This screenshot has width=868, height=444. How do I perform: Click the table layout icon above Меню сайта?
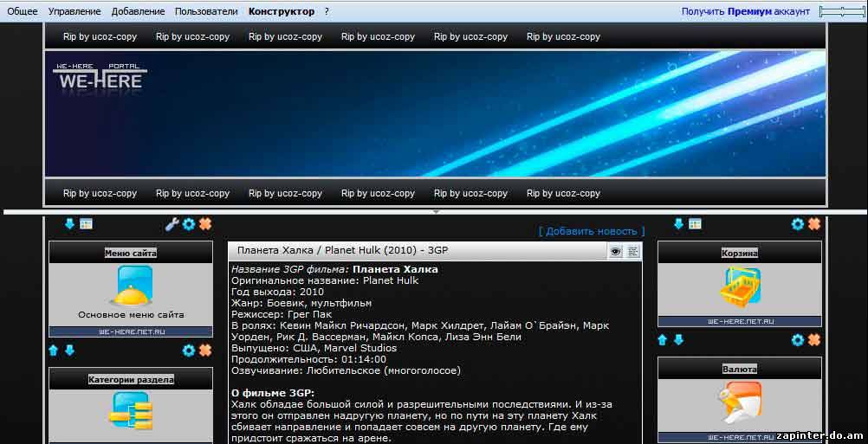pyautogui.click(x=87, y=224)
